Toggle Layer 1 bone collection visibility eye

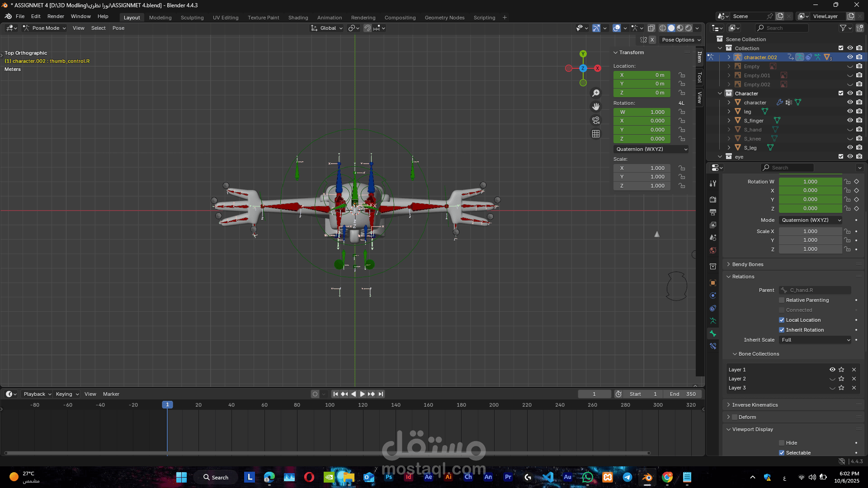[x=832, y=370]
